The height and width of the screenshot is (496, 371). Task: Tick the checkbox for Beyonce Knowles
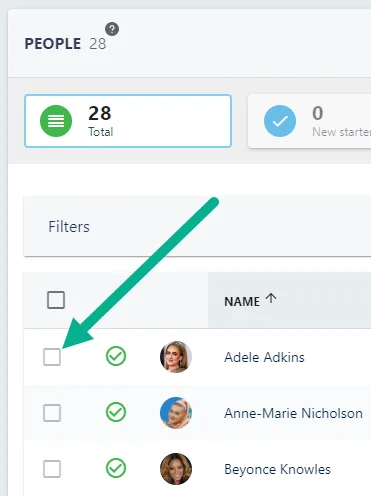point(52,469)
